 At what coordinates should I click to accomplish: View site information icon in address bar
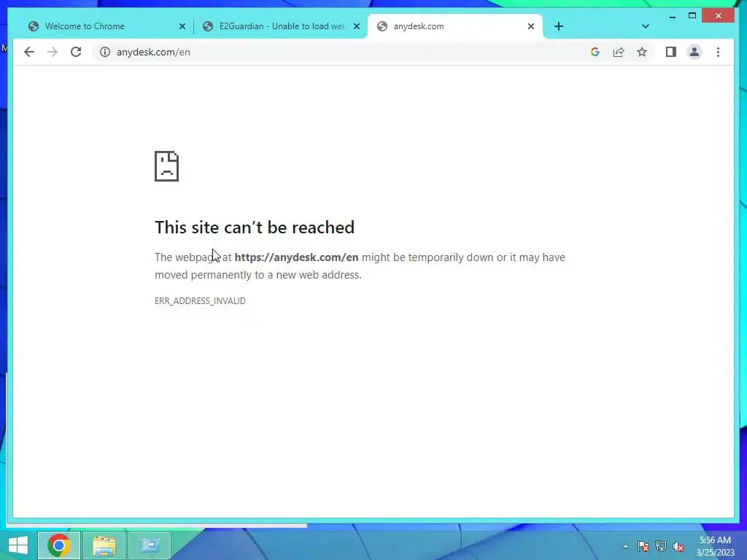point(105,52)
